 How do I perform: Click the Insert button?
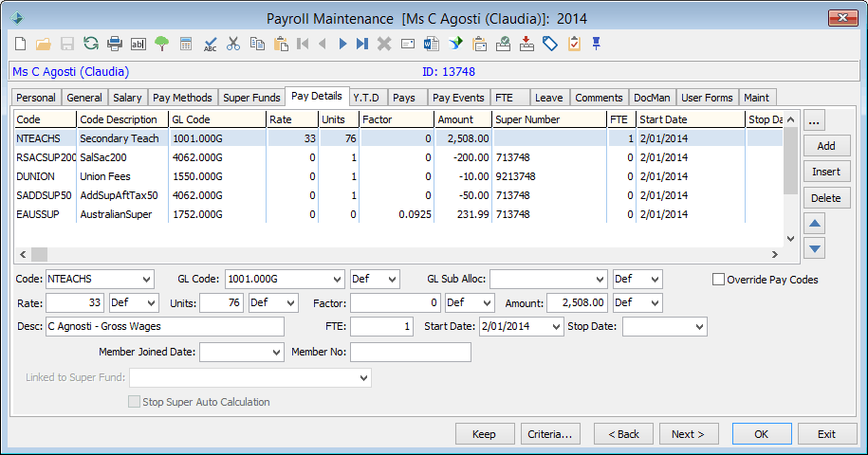point(826,172)
